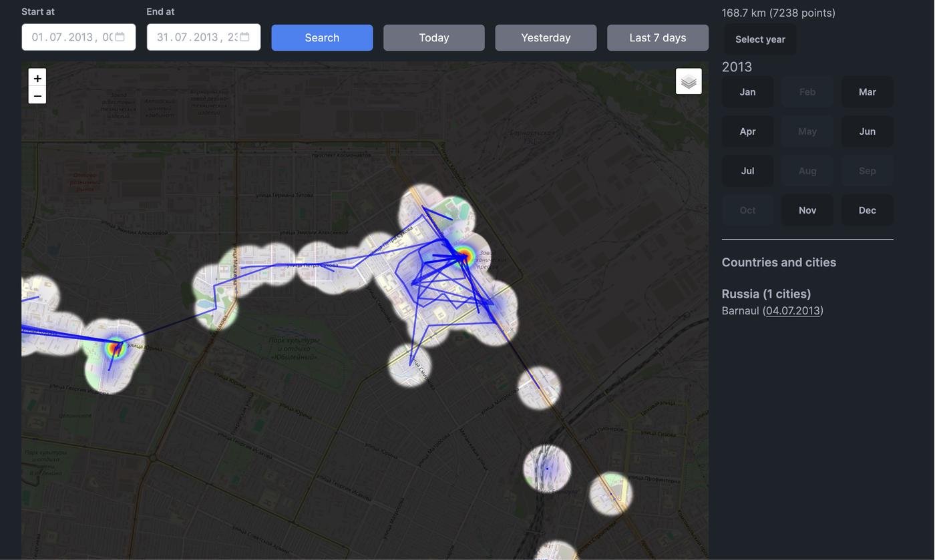Open Start at calendar picker icon
Image resolution: width=935 pixels, height=560 pixels.
[120, 37]
